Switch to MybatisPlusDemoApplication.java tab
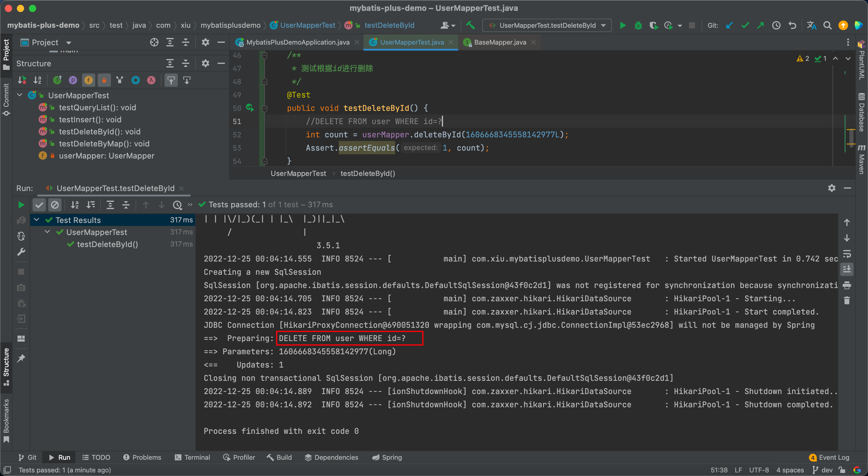 (x=297, y=42)
